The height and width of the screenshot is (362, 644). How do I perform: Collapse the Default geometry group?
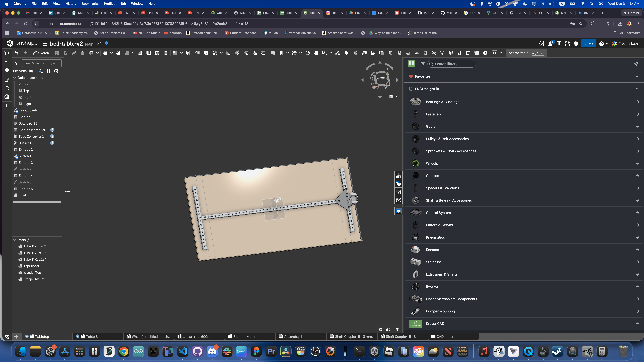point(14,77)
